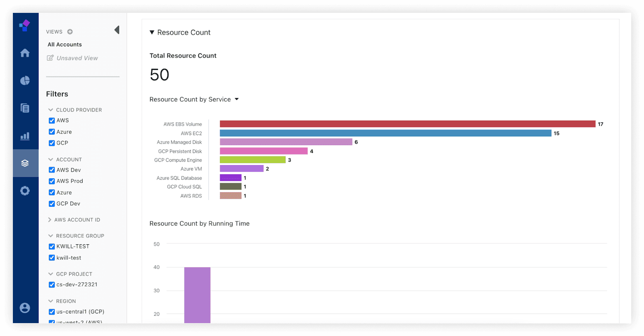Click the GCP Compute Engine label
Viewport: 644px width, 336px height.
pos(178,160)
